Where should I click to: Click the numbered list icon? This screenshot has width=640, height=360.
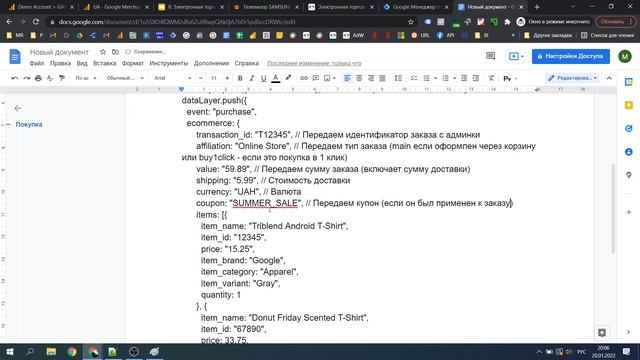[445, 78]
